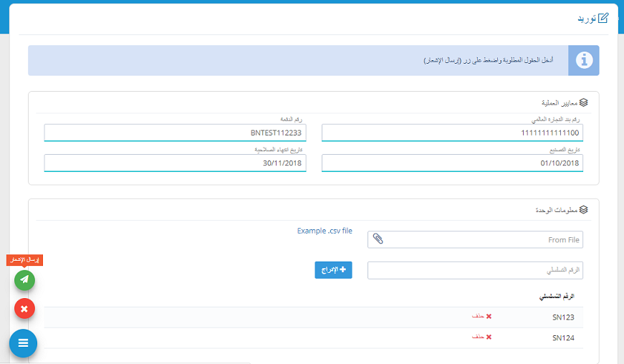This screenshot has width=624, height=364.
Task: Open the Example .csv file link
Action: (325, 231)
